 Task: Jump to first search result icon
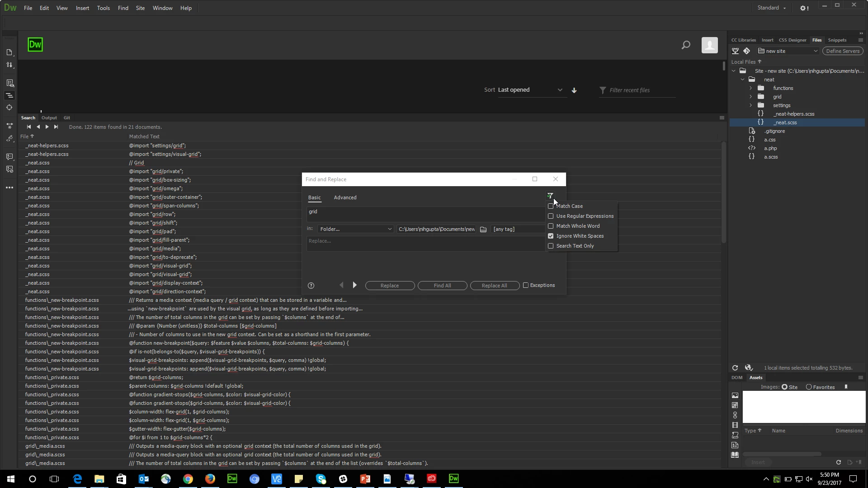pos(29,127)
